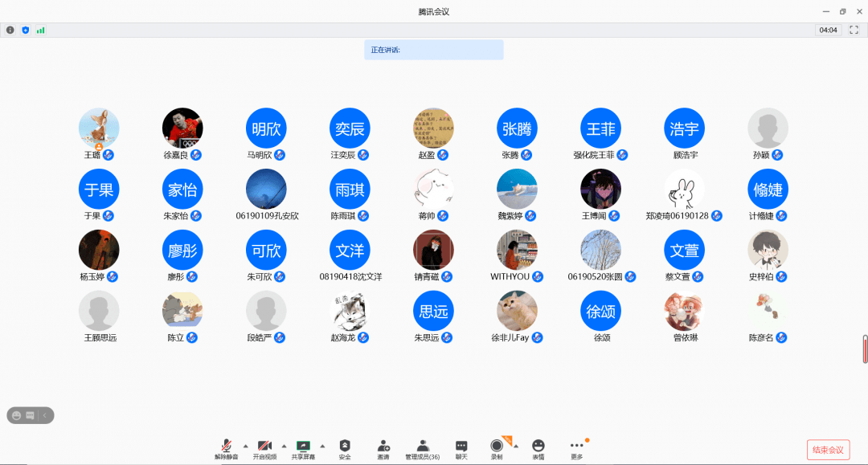This screenshot has height=465, width=868.
Task: Expand the recording options arrow
Action: (x=516, y=447)
